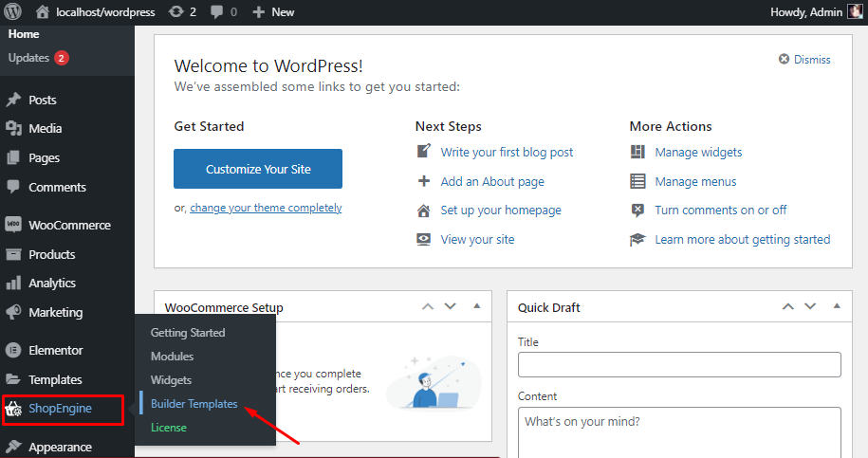The image size is (868, 458).
Task: Collapse the Quick Draft panel
Action: 836,306
